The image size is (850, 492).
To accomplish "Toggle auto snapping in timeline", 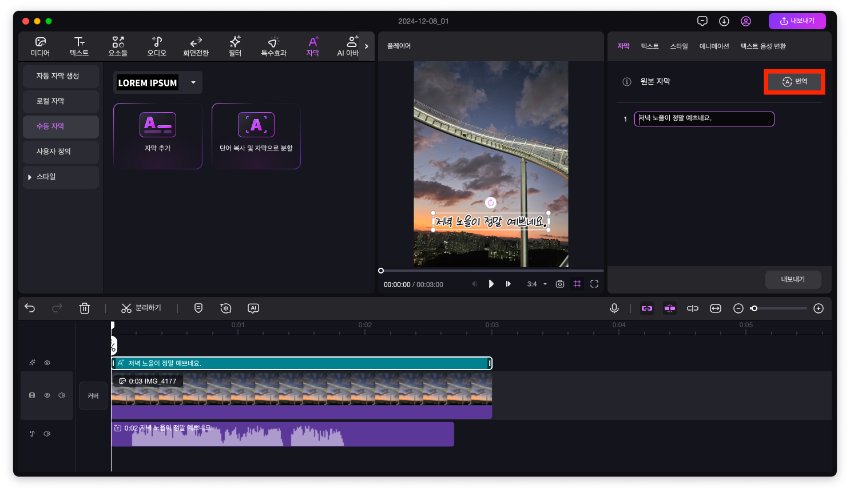I will [x=670, y=308].
